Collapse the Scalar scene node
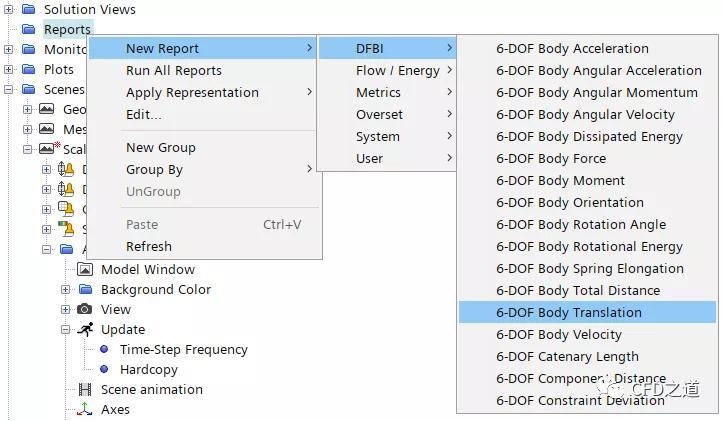Image resolution: width=723 pixels, height=421 pixels. 28,149
